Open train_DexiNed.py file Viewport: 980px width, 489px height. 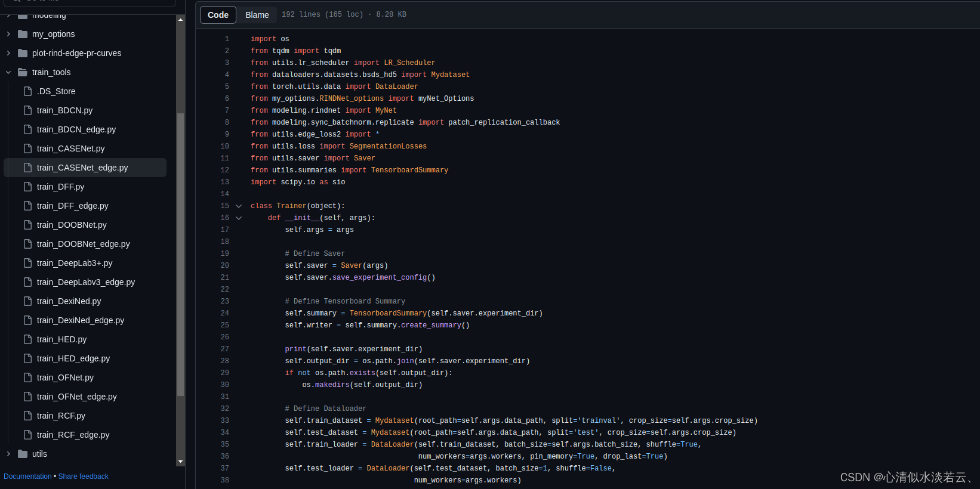69,301
